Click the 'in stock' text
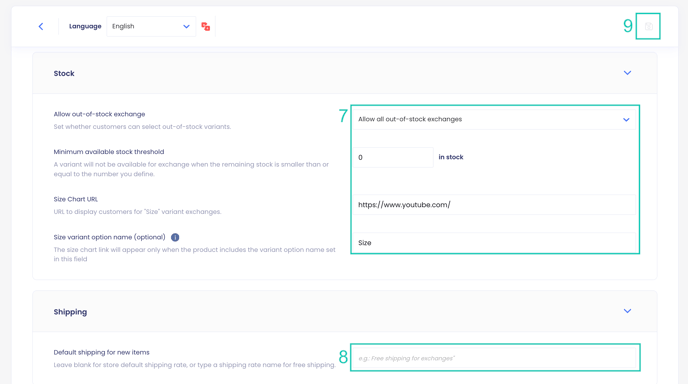 451,157
